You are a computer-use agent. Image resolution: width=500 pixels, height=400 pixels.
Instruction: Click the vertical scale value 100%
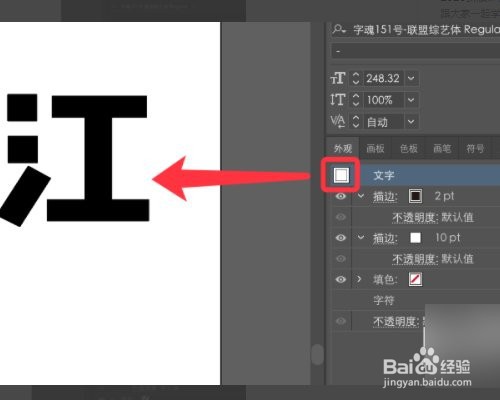pos(383,100)
